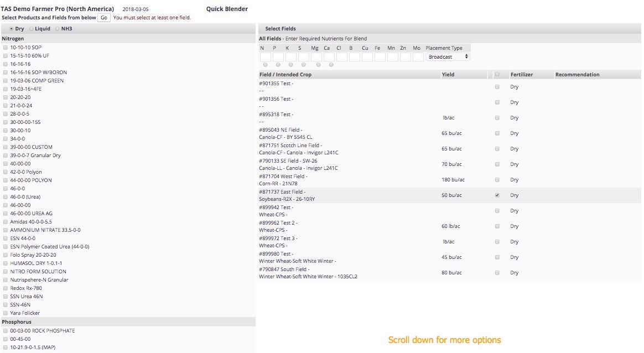The width and height of the screenshot is (644, 353).
Task: Enable the Redox Rx-780 product checkbox
Action: (x=6, y=288)
